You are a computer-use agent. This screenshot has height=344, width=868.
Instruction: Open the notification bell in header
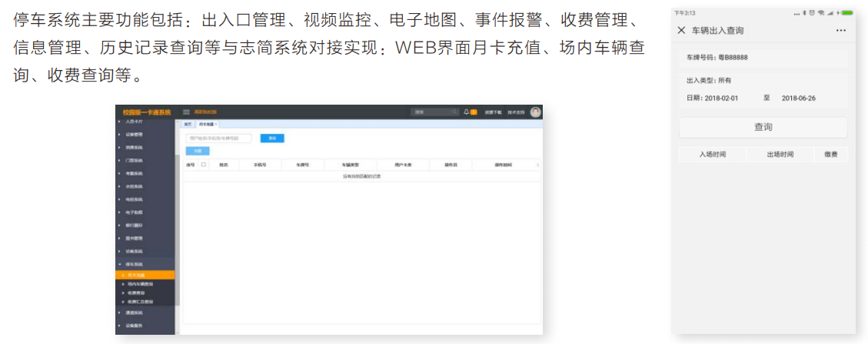tap(466, 112)
